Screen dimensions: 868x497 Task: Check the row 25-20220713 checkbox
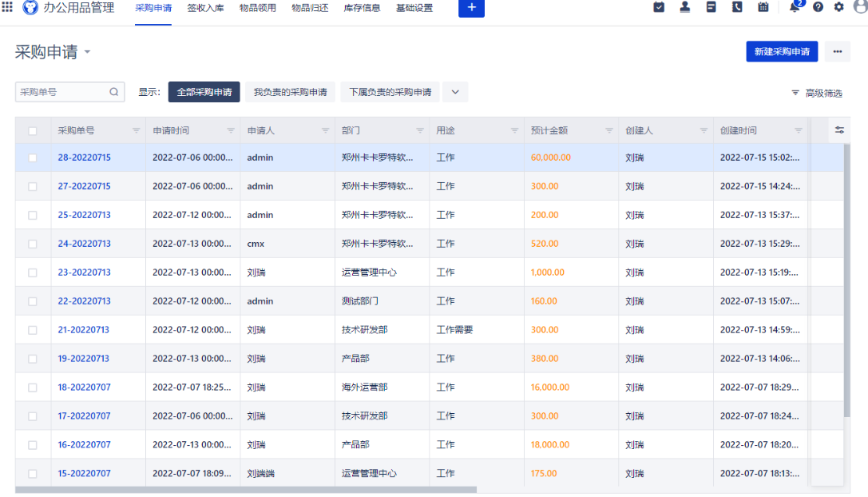point(33,215)
